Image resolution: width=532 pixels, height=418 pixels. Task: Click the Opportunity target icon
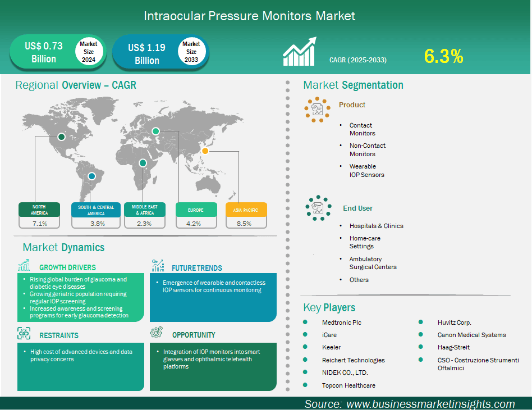pyautogui.click(x=157, y=333)
